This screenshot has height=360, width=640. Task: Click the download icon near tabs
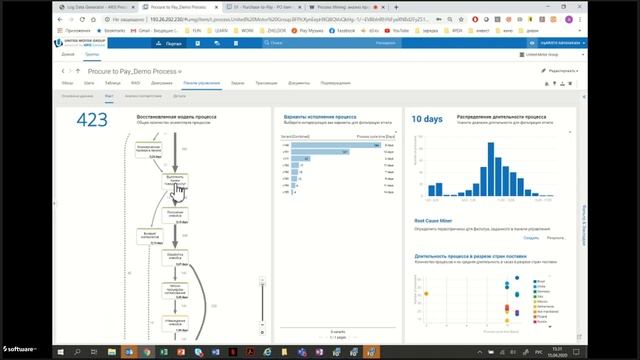(562, 84)
